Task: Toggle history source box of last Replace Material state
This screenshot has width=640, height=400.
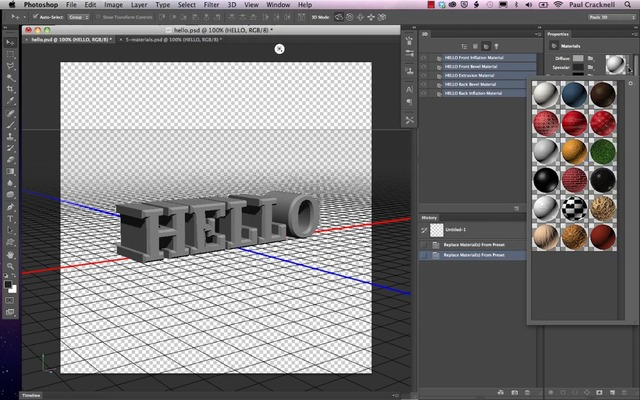Action: tap(424, 255)
